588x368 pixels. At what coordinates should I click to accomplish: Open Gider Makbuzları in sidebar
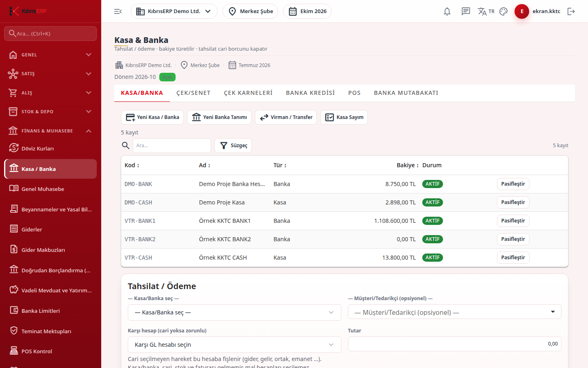tap(51, 250)
